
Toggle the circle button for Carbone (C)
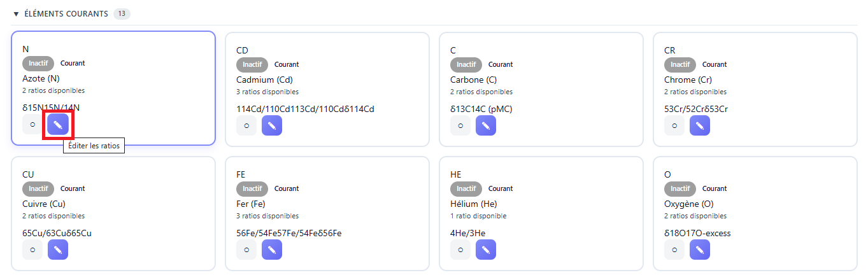pos(460,125)
